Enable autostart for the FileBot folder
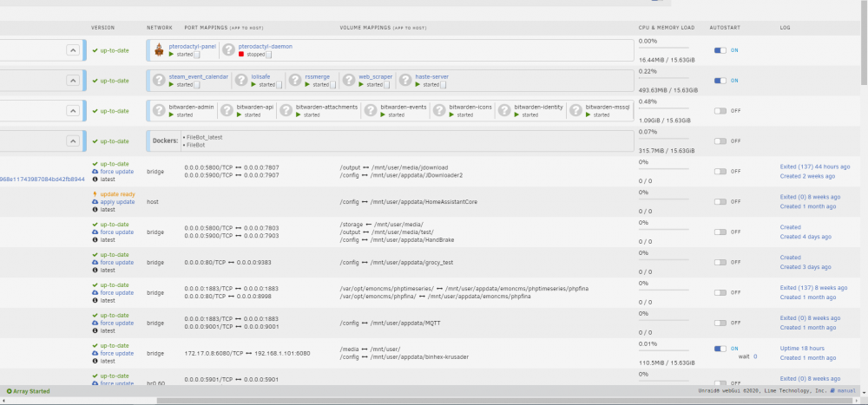This screenshot has width=868, height=405. [x=720, y=141]
